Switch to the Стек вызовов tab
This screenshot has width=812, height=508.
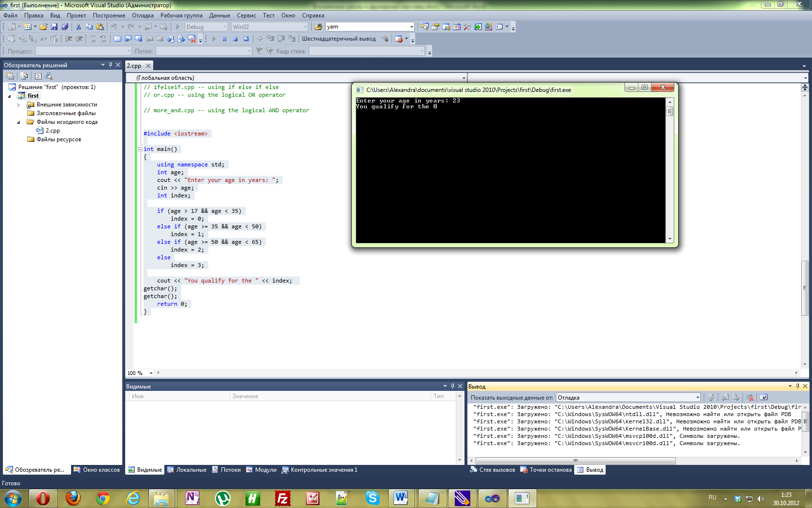[x=493, y=470]
